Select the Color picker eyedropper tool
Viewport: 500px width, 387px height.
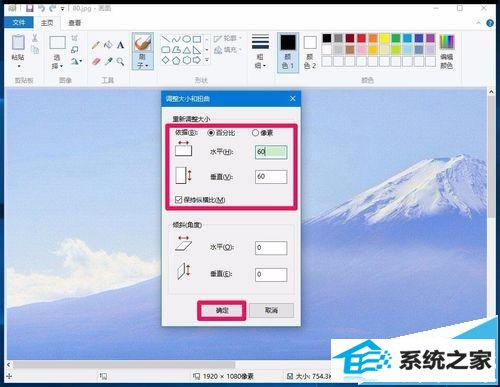point(108,61)
